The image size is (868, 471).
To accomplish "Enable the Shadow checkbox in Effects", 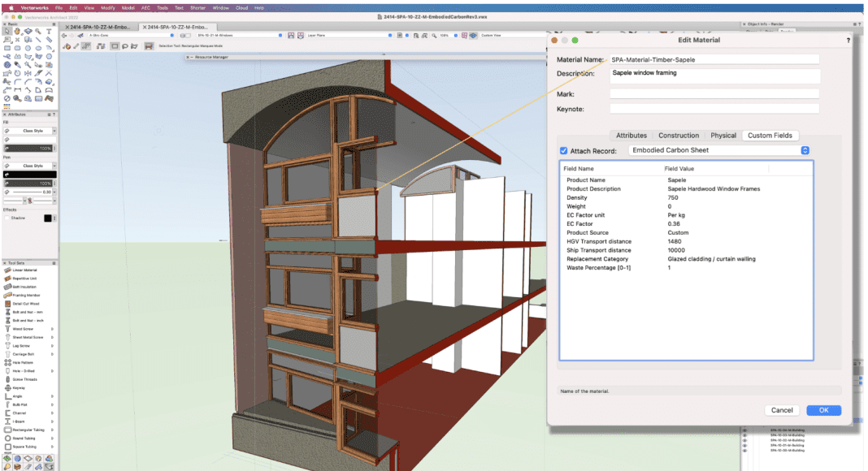I will (7, 218).
